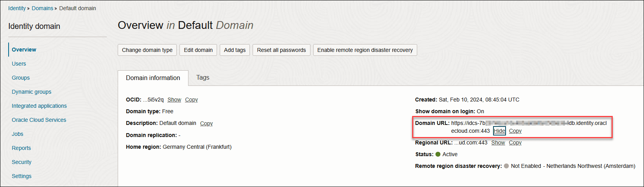Copy the domain Description text
644x187 pixels.
click(x=206, y=123)
